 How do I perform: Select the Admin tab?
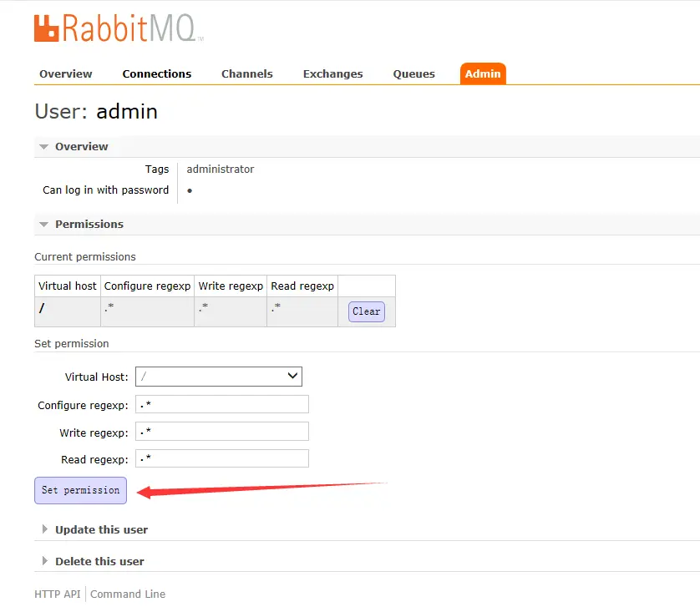pos(483,73)
